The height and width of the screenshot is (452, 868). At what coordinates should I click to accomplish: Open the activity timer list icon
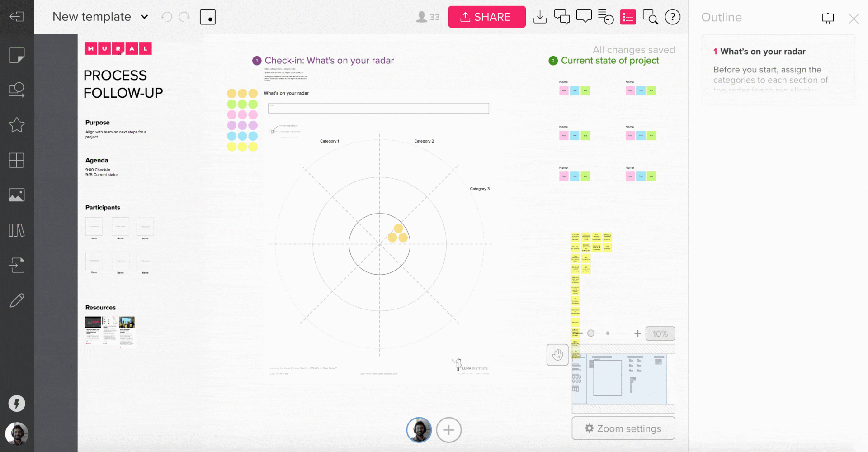(606, 17)
